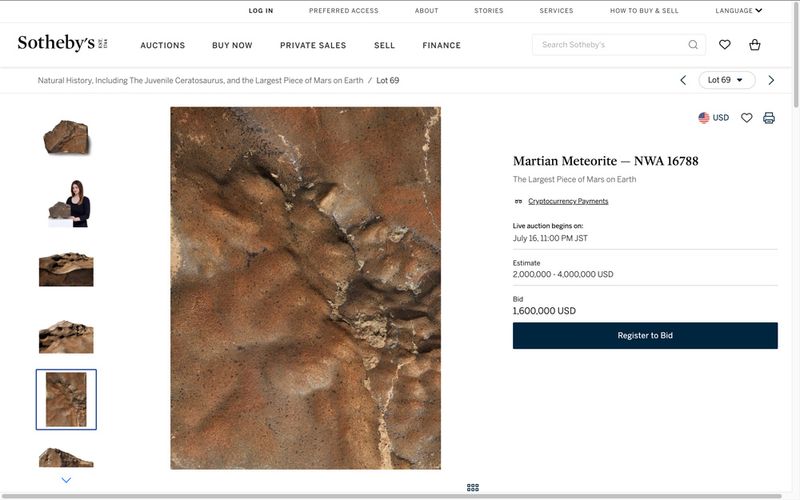Select the woman holding meteorite thumbnail
This screenshot has width=800, height=500.
pyautogui.click(x=66, y=203)
